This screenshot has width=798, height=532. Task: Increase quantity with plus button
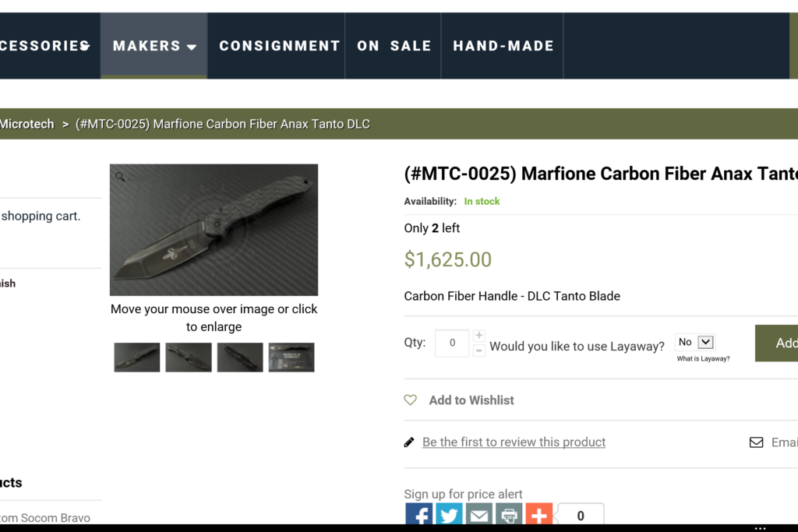479,336
